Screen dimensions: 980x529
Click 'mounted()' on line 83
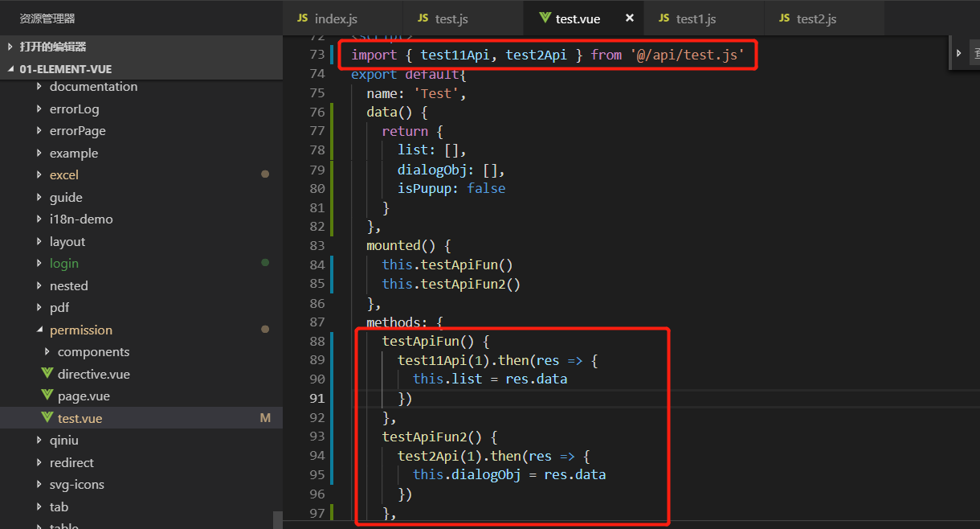click(401, 245)
